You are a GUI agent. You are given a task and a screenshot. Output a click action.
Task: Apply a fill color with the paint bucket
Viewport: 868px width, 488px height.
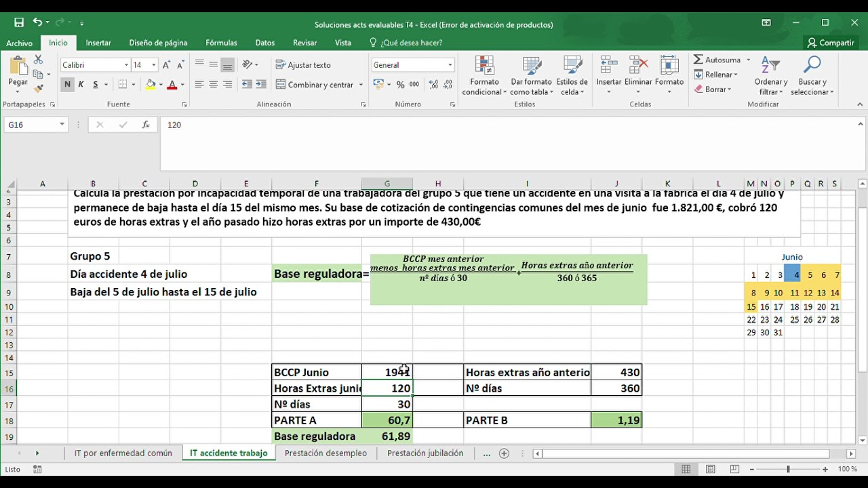(x=151, y=85)
